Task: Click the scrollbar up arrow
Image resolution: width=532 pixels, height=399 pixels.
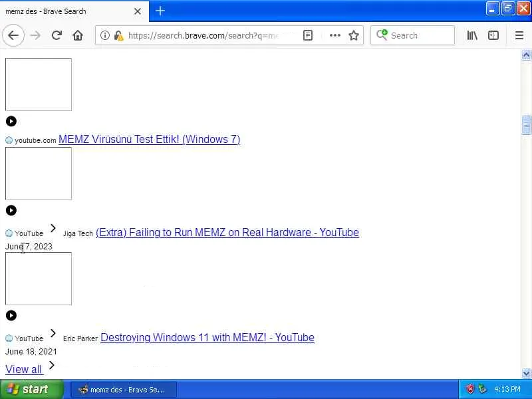Action: 526,55
